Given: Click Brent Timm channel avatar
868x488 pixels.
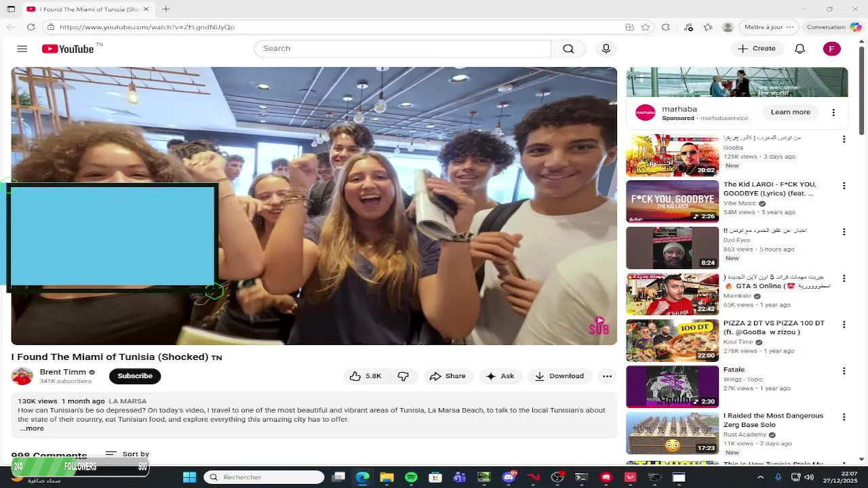Looking at the screenshot, I should tap(22, 376).
